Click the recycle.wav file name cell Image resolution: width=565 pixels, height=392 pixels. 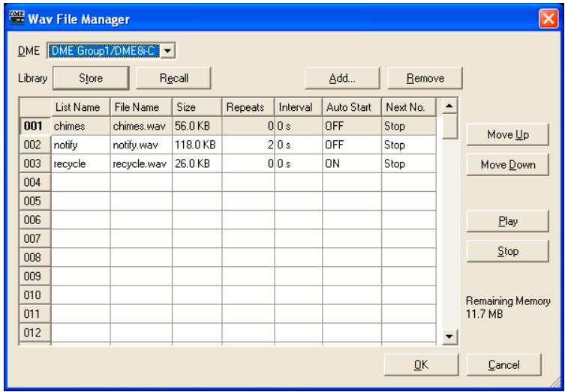141,164
